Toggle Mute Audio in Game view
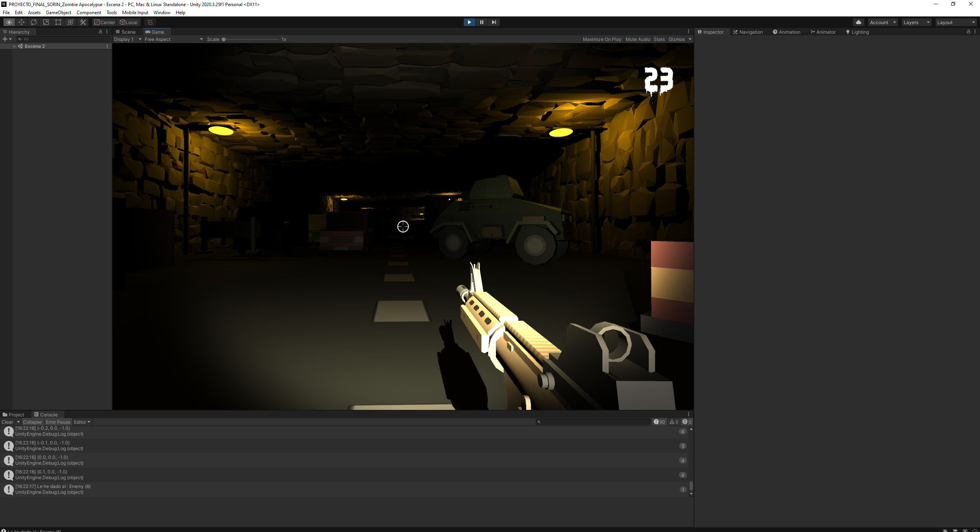980x532 pixels. click(x=638, y=39)
